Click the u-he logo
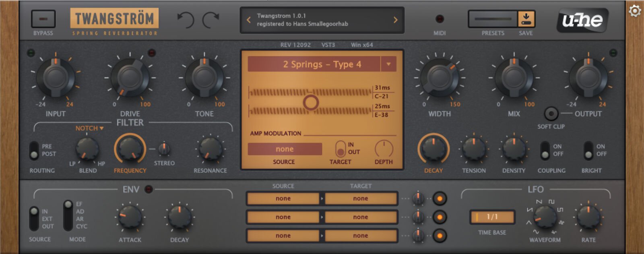Image resolution: width=644 pixels, height=254 pixels. tap(582, 20)
